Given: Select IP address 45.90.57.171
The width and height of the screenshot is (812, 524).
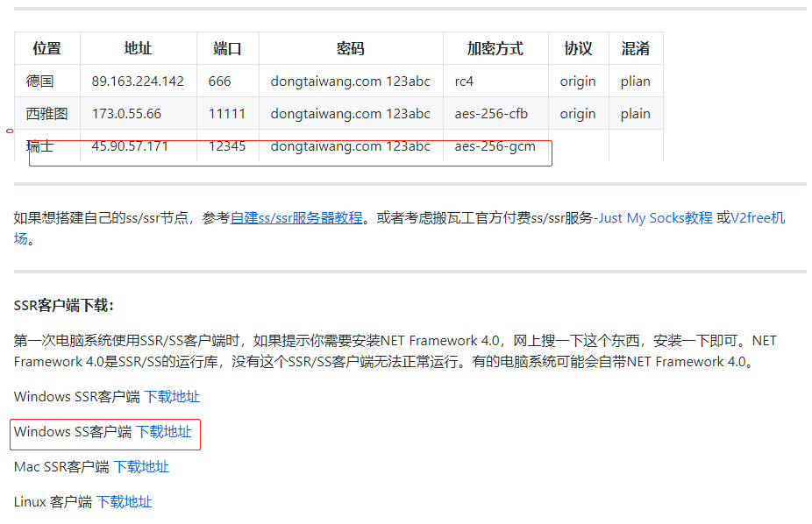Looking at the screenshot, I should [130, 146].
